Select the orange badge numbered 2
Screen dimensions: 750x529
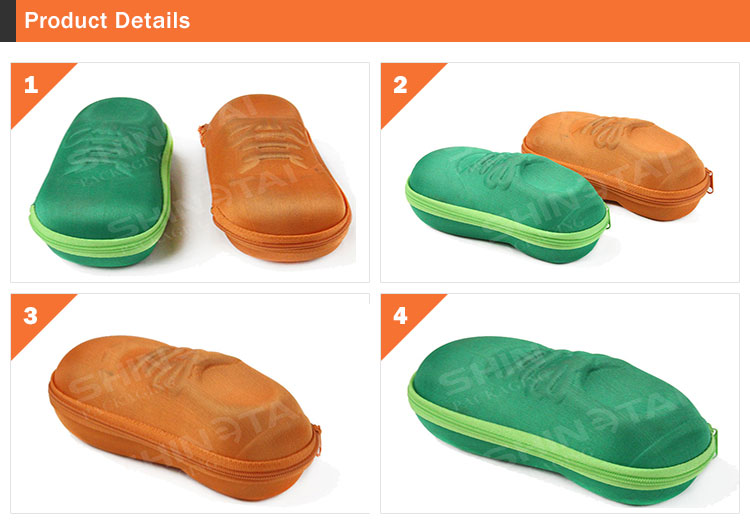click(401, 85)
